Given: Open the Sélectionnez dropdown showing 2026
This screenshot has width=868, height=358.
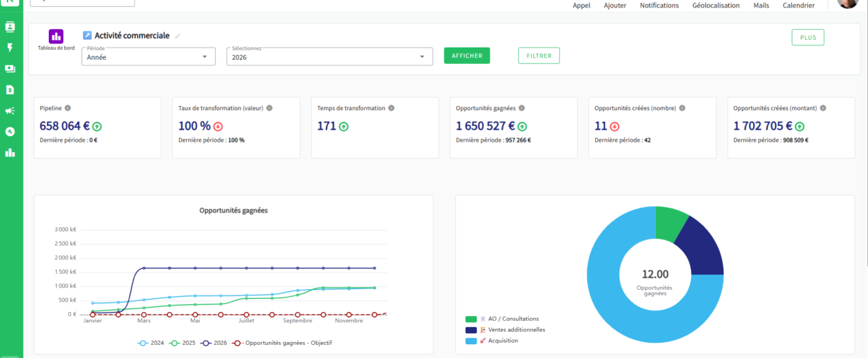Looking at the screenshot, I should [x=329, y=56].
